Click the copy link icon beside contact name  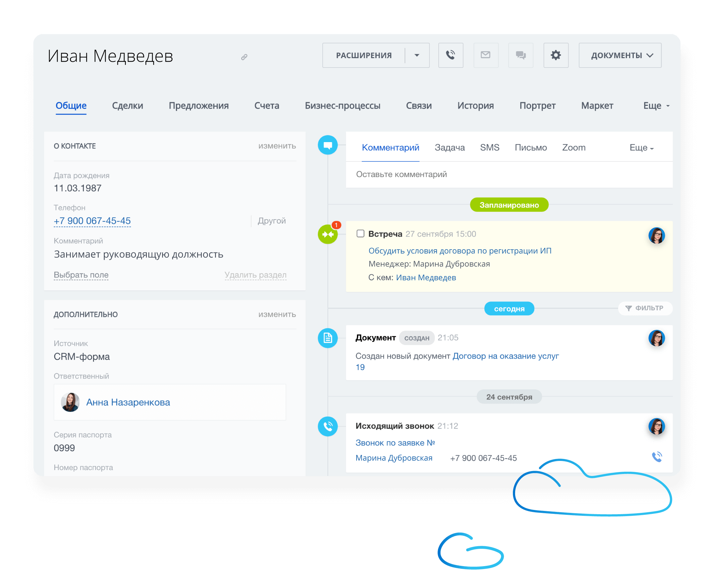click(244, 57)
